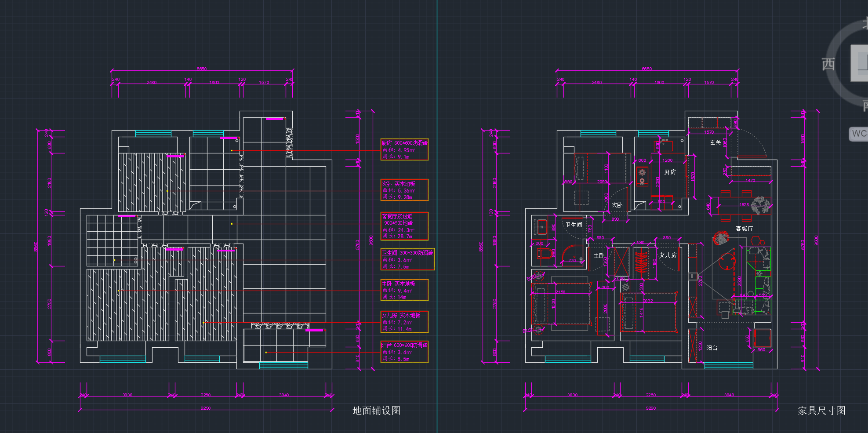Select the 厨房 600*600防滑砖 annotation box
Viewport: 868px width, 433px height.
click(404, 150)
